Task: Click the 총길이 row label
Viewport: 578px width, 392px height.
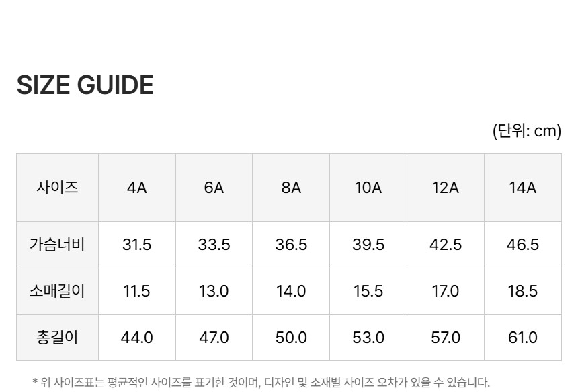Action: click(57, 337)
